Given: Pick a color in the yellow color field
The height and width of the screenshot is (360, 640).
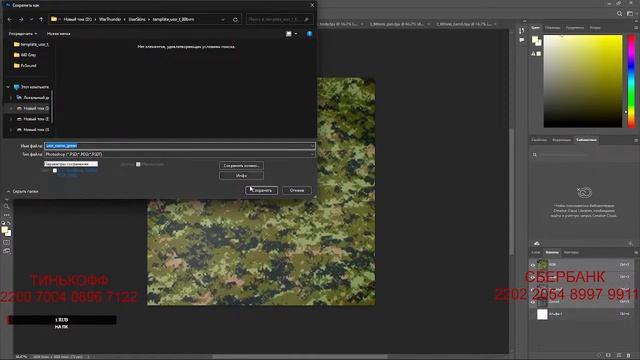Looking at the screenshot, I should point(583,81).
